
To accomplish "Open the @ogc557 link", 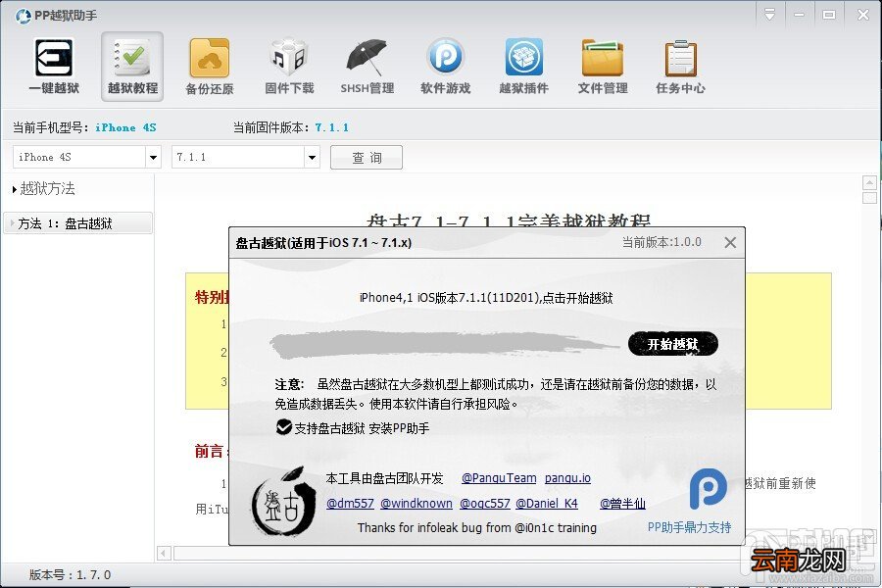I will tap(485, 504).
